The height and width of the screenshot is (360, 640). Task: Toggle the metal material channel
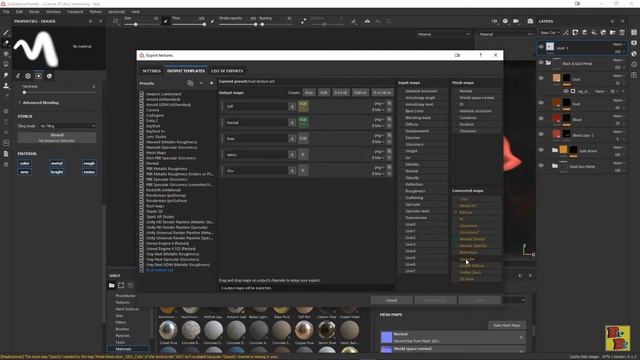[x=57, y=163]
